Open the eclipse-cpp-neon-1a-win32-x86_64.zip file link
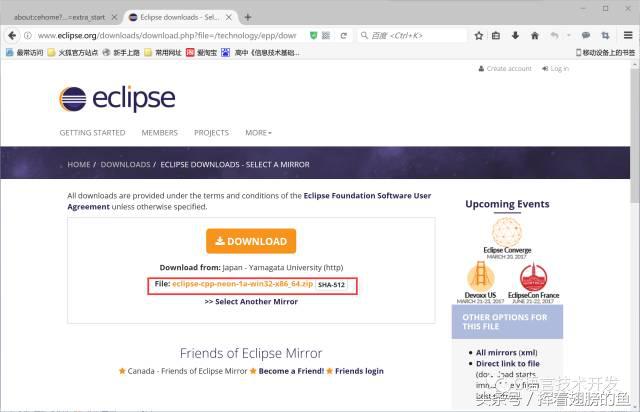This screenshot has width=640, height=412. [x=242, y=284]
